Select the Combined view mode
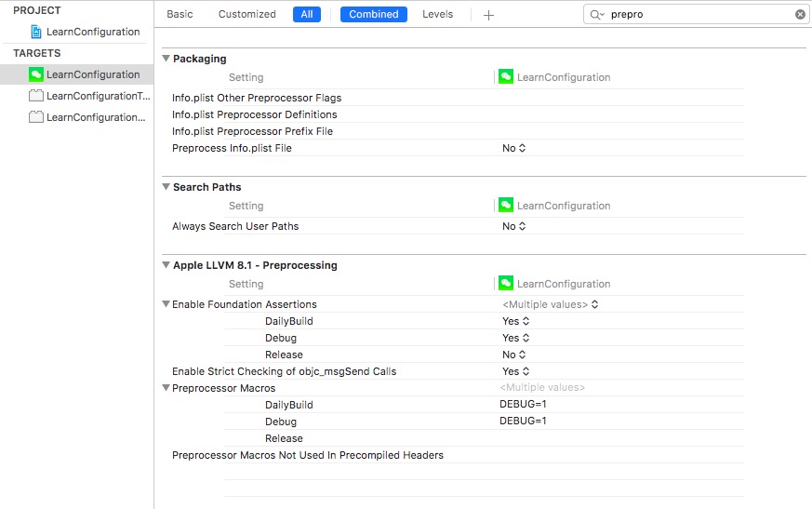The image size is (812, 509). click(373, 14)
